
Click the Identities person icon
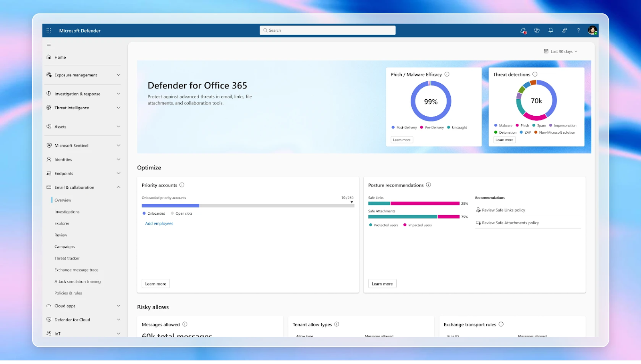pyautogui.click(x=49, y=159)
